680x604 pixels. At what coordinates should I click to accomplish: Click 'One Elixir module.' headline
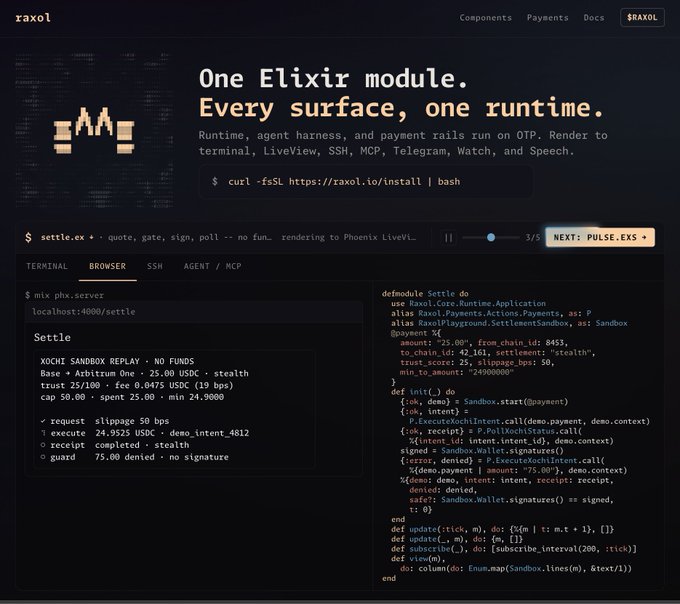click(333, 79)
